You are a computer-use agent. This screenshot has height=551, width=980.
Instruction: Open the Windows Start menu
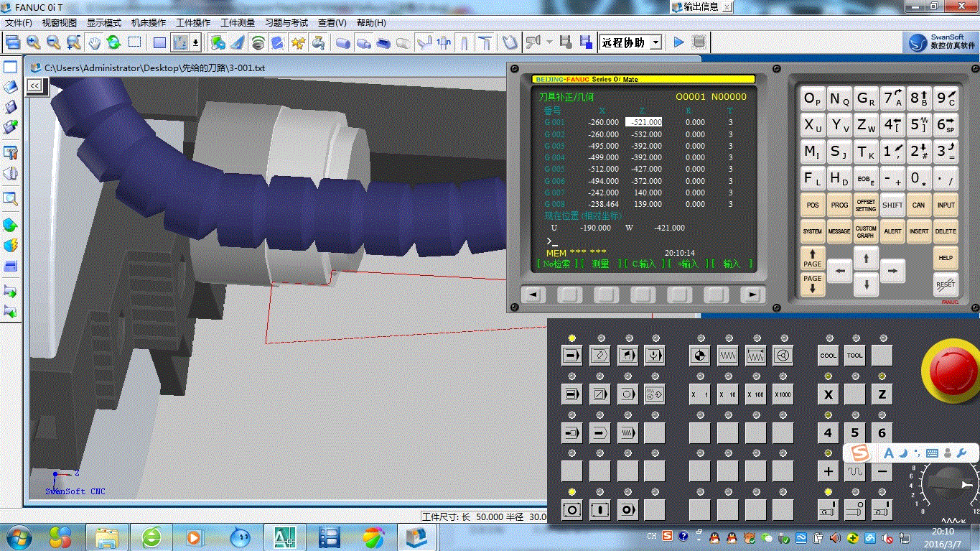(x=17, y=537)
